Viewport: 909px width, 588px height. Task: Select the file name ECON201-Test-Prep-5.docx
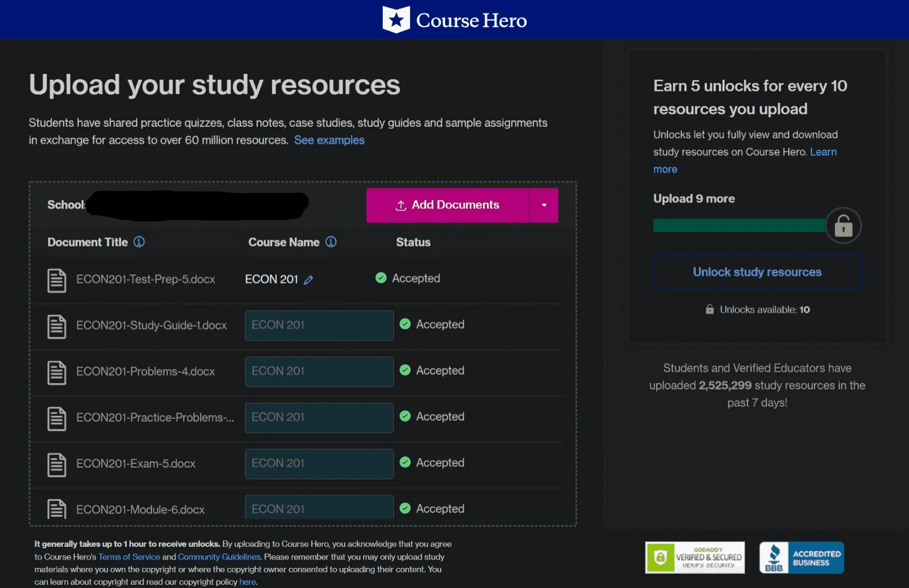pos(146,279)
